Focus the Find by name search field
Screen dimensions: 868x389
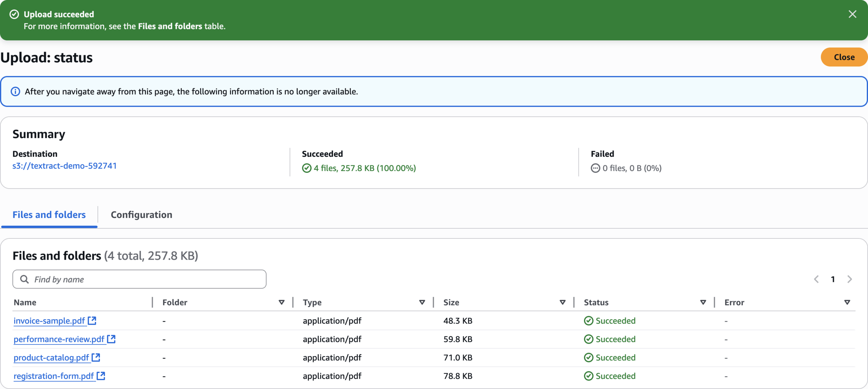(x=146, y=279)
